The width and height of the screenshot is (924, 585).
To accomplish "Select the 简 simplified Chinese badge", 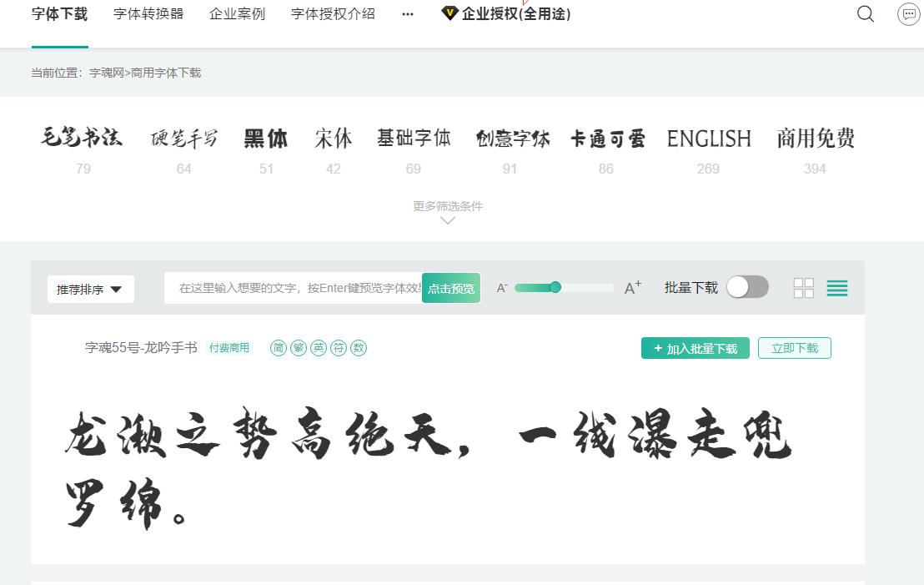I will [278, 348].
